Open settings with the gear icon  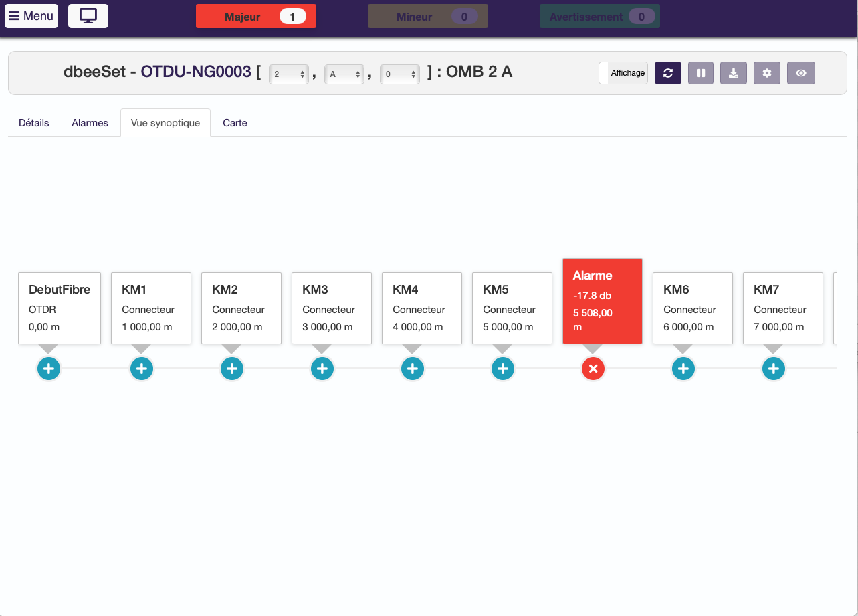766,73
